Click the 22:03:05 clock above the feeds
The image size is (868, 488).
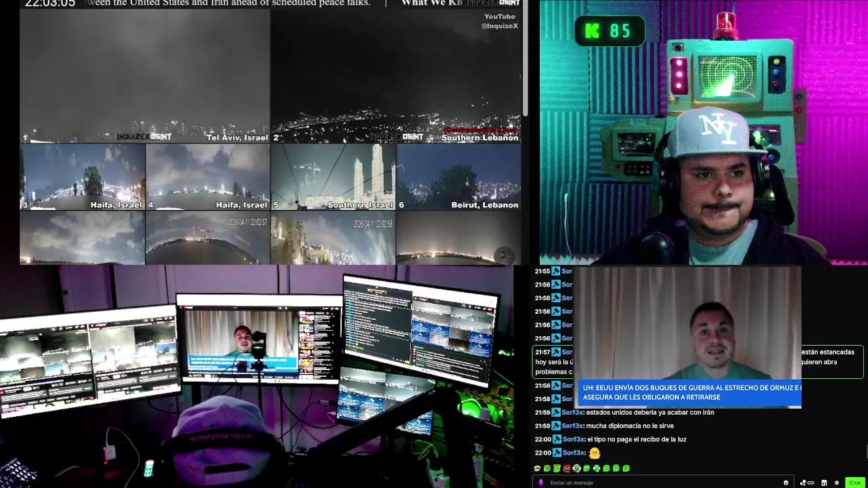pos(50,3)
